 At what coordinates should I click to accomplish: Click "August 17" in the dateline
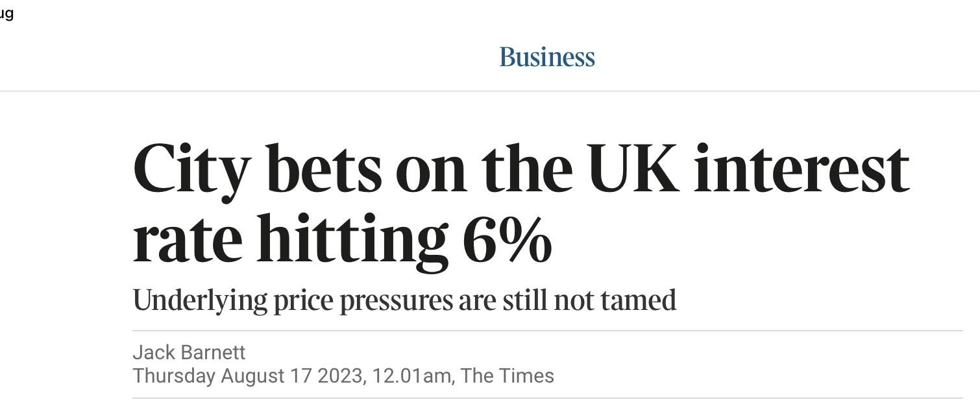pyautogui.click(x=267, y=376)
